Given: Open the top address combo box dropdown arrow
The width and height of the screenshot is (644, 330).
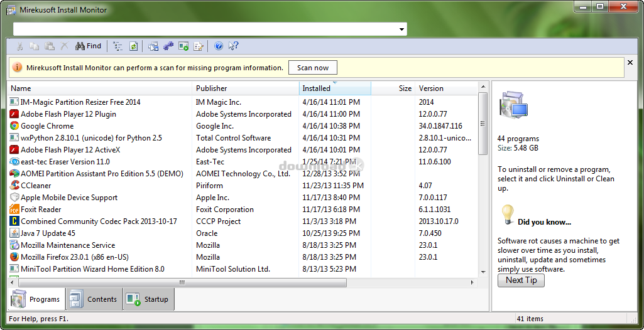Looking at the screenshot, I should point(401,29).
